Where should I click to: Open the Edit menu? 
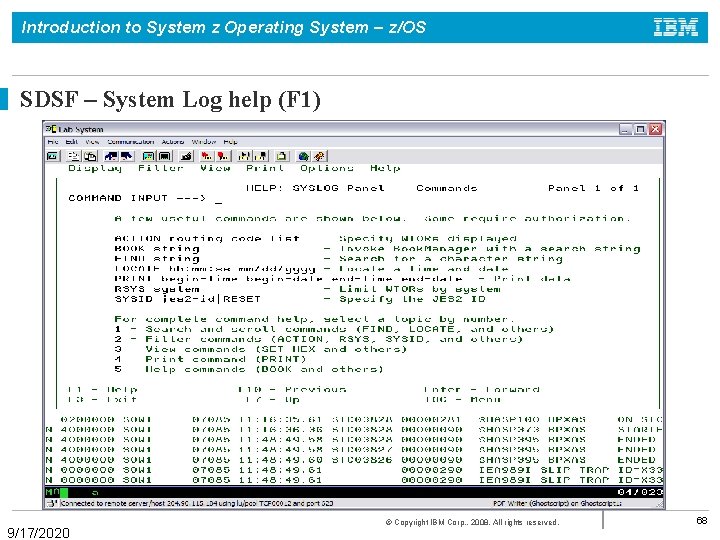click(x=71, y=142)
